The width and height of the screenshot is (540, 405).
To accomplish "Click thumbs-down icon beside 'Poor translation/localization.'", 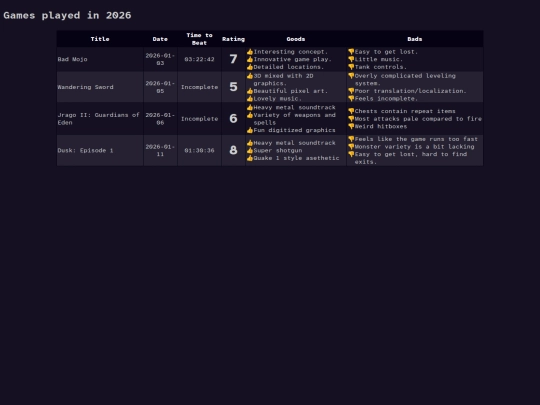I will 351,91.
